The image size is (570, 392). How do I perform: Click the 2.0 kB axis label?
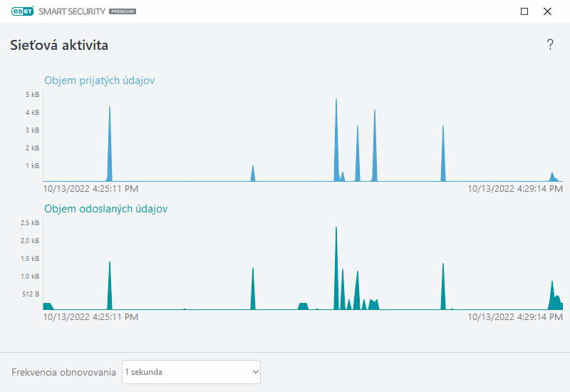30,241
